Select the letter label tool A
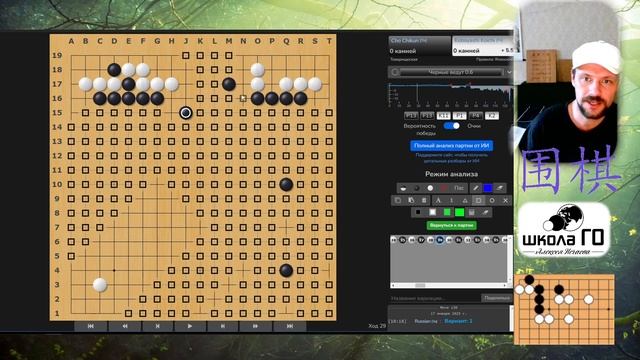The image size is (640, 360). pos(438,200)
